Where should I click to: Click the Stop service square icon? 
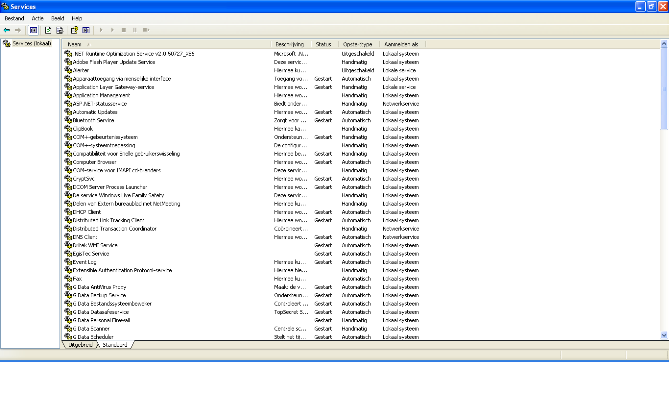pos(122,30)
